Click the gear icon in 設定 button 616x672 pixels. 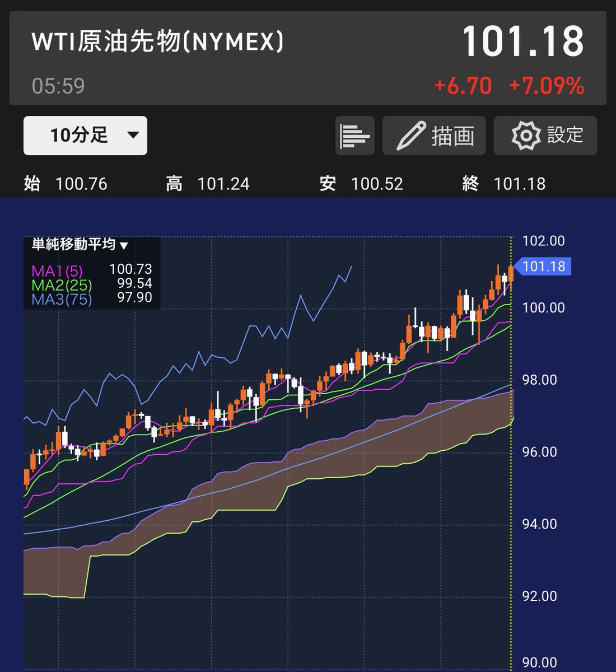[526, 136]
